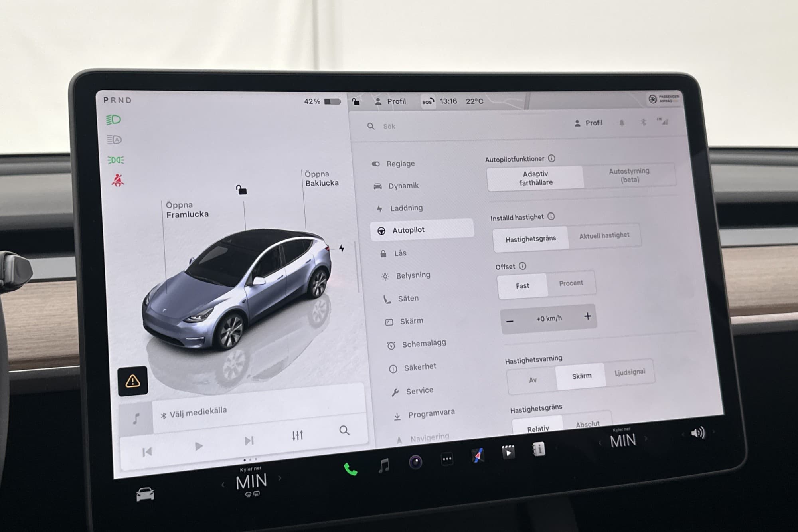Tap the speaker volume icon
Viewport: 798px width, 532px height.
[x=697, y=433]
